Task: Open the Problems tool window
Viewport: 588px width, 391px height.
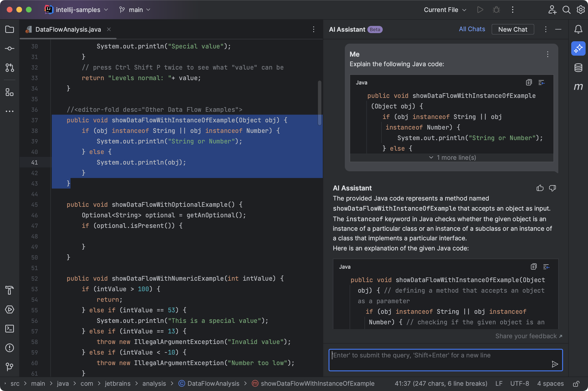Action: 9,348
